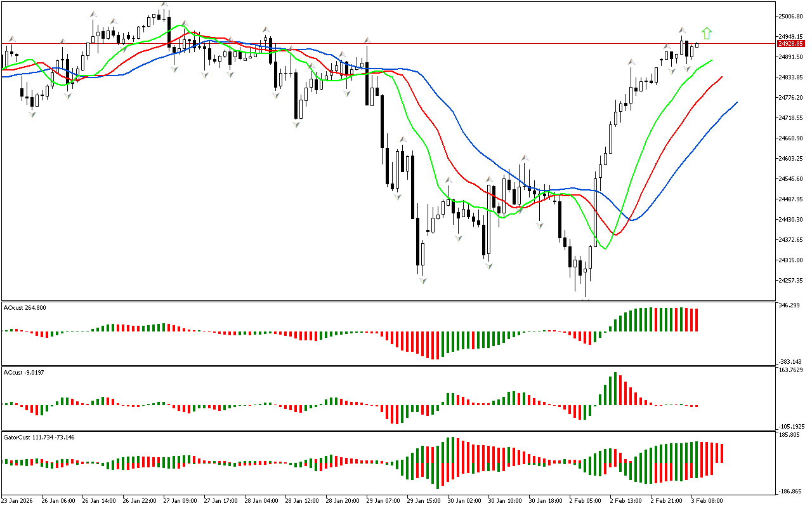Select the red 24928.85 price tag on the axis
Viewport: 812px width, 508px height.
click(790, 44)
